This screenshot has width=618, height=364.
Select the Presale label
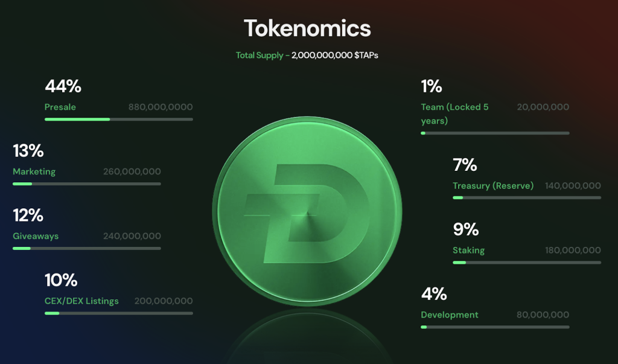60,107
